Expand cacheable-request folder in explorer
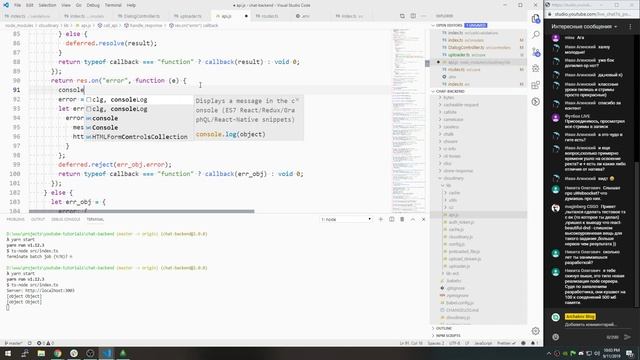This screenshot has width=640, height=360. 460,105
